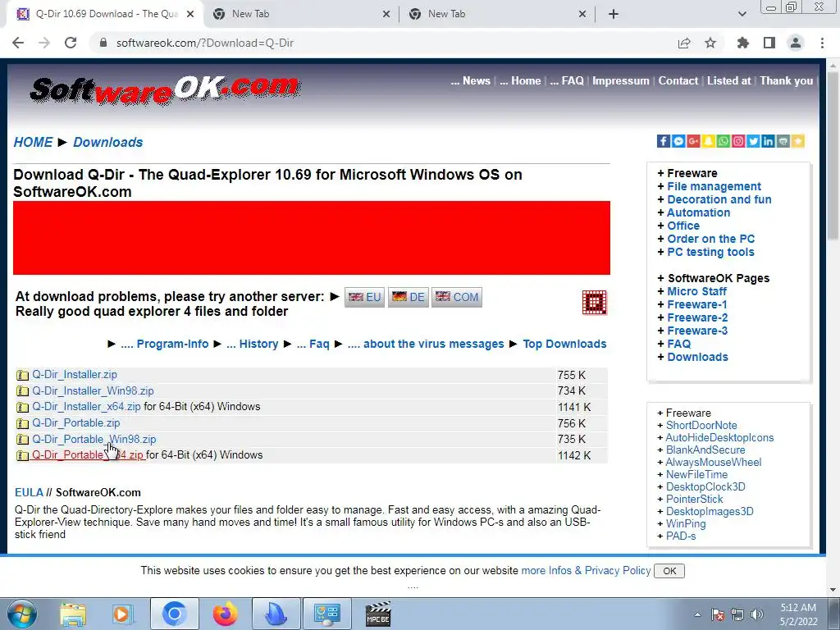Open about the virus messages link

[426, 344]
